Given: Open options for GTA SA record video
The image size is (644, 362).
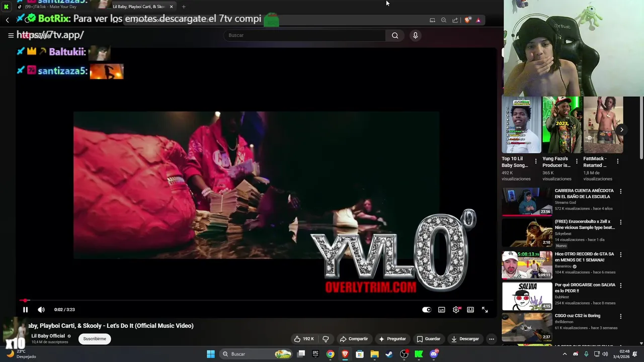Looking at the screenshot, I should coord(620,254).
